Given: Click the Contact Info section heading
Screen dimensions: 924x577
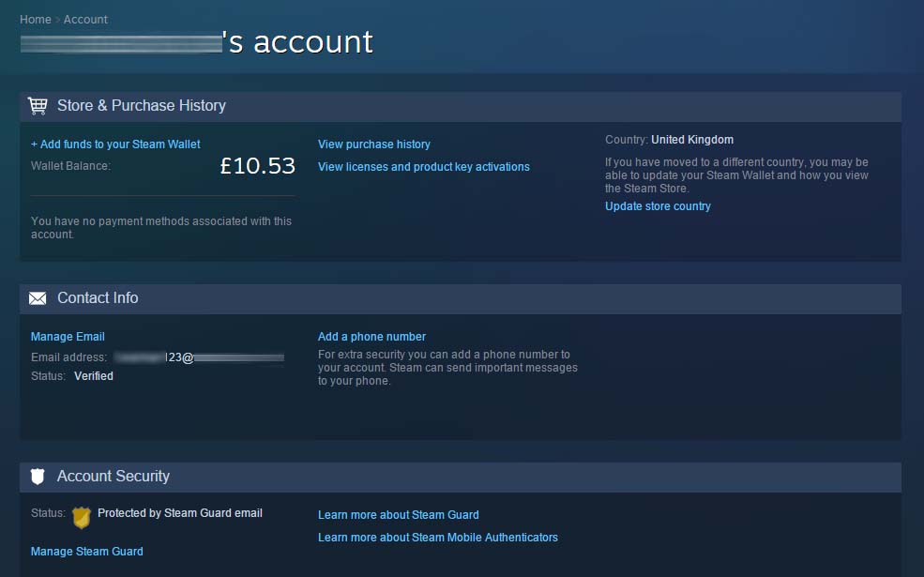Looking at the screenshot, I should coord(98,298).
